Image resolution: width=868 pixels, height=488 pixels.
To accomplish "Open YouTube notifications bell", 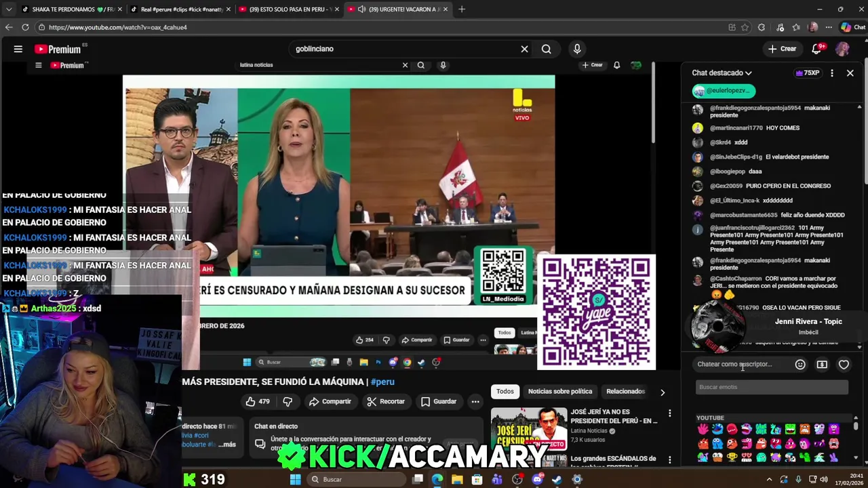I will (817, 49).
